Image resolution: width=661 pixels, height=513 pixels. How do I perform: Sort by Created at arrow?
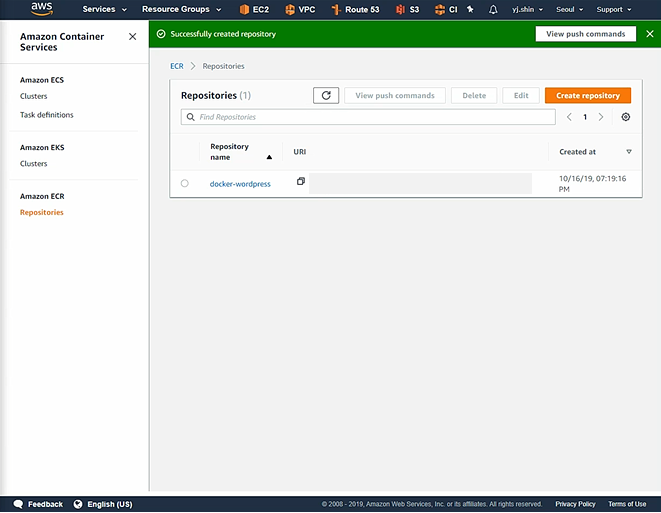tap(629, 152)
